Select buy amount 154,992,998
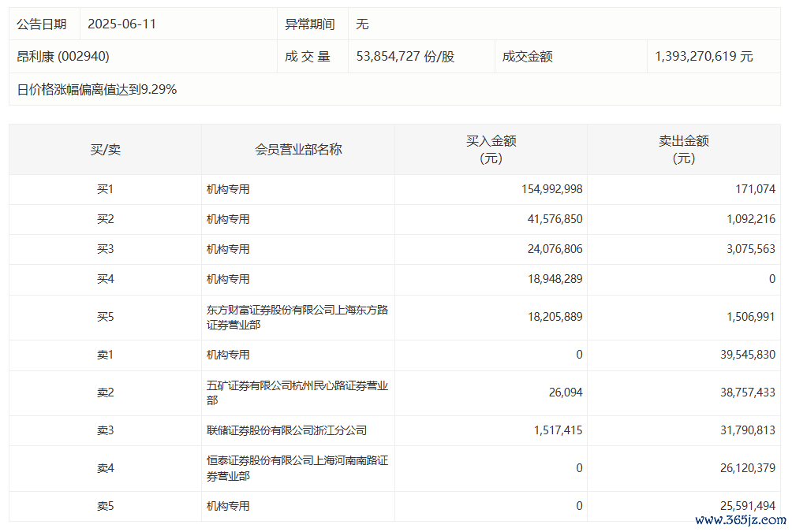This screenshot has width=792, height=532. point(551,189)
